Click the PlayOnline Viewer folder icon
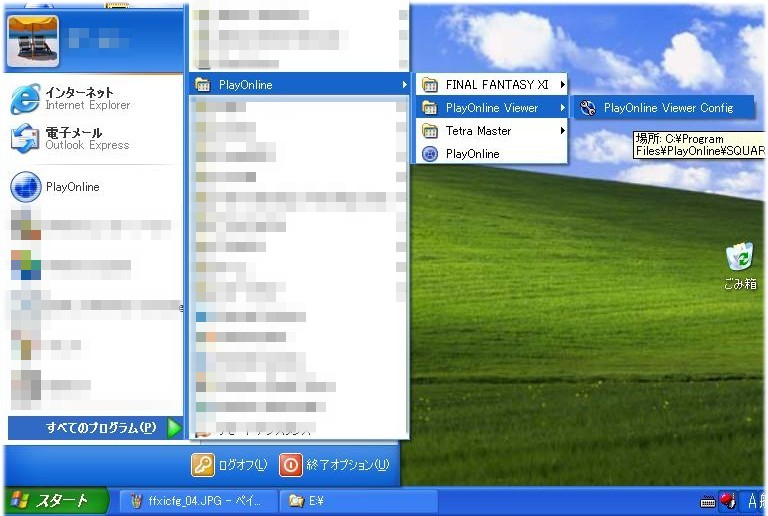Image resolution: width=768 pixels, height=516 pixels. [430, 108]
